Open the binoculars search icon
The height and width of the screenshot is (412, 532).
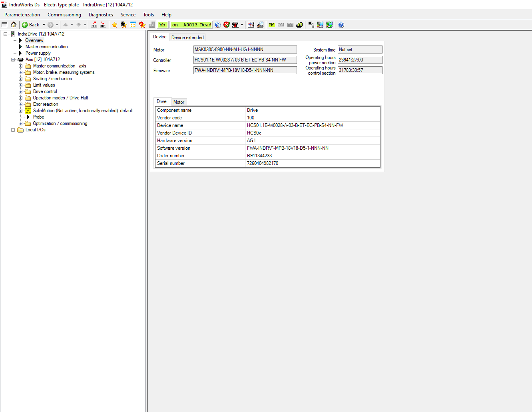point(124,25)
